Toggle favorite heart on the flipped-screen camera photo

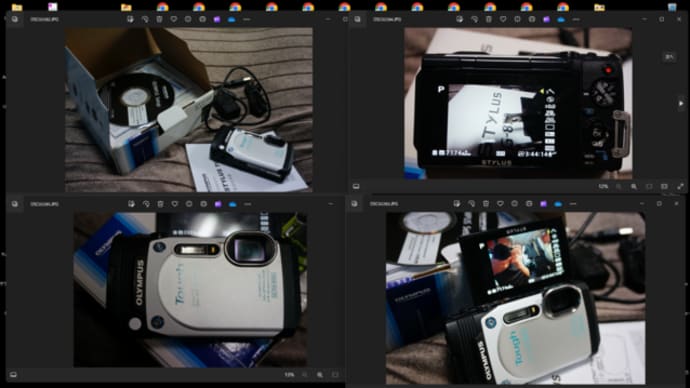[500, 204]
